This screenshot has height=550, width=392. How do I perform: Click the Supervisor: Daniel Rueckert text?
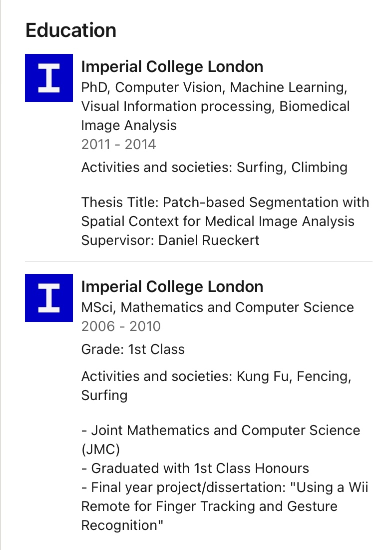coord(170,240)
